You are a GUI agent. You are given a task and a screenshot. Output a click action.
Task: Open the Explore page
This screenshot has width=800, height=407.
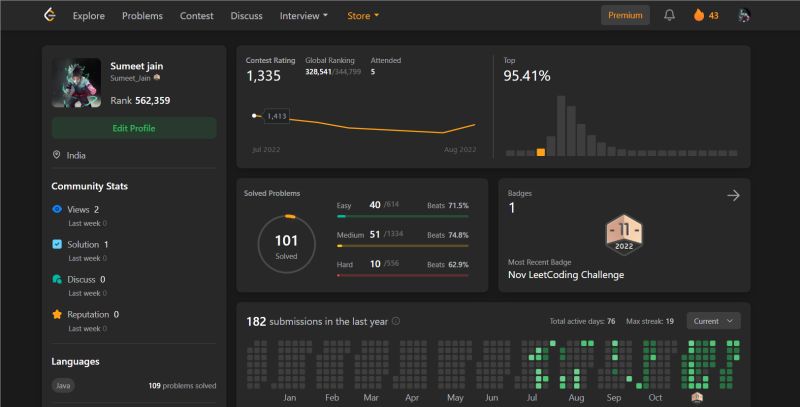tap(89, 16)
